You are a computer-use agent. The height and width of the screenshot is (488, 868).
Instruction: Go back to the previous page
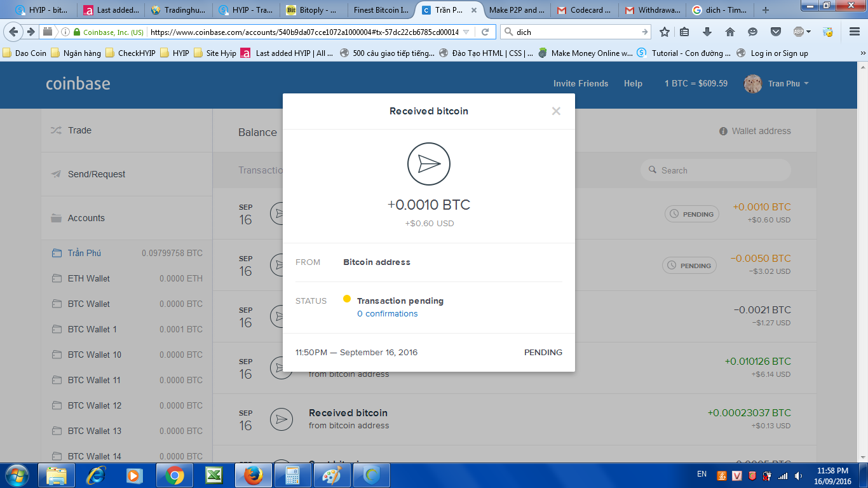pos(15,32)
